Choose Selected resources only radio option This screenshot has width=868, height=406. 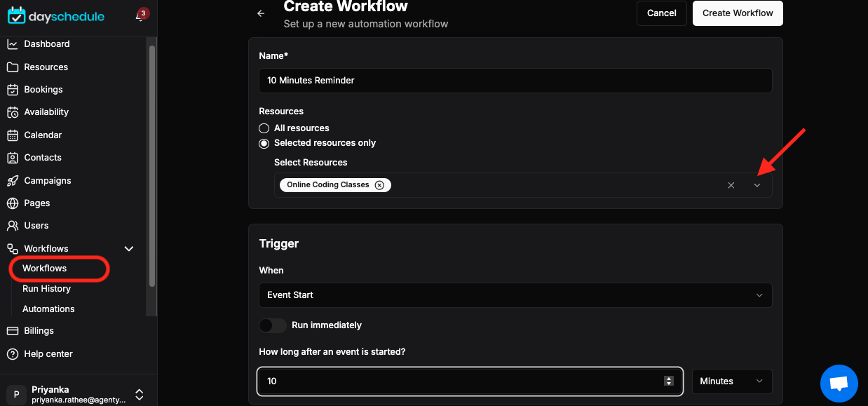264,143
